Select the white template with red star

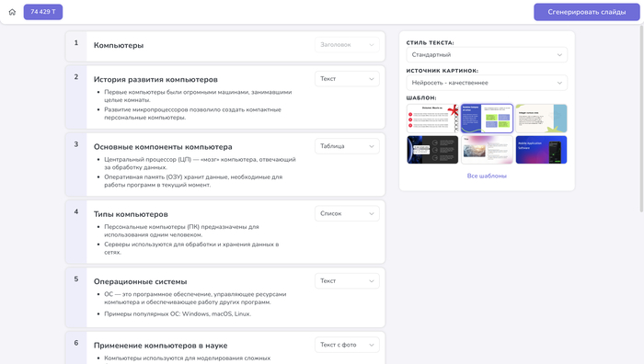[x=432, y=119]
